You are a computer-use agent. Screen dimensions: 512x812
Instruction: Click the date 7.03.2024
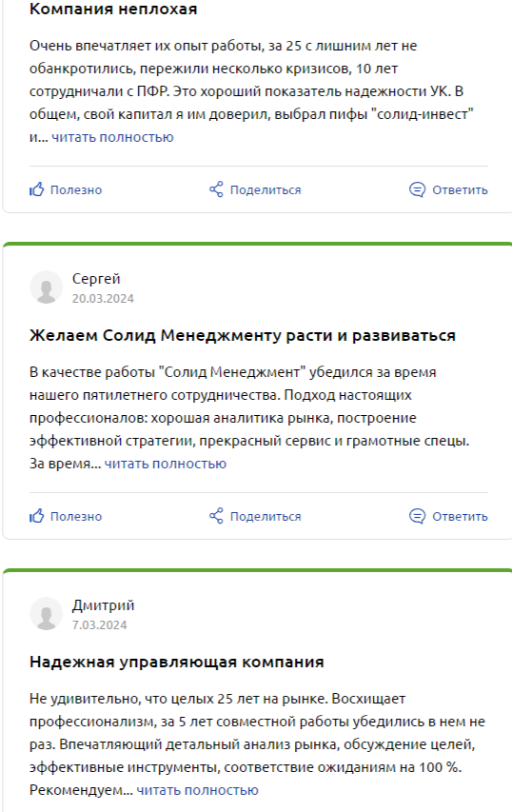99,625
